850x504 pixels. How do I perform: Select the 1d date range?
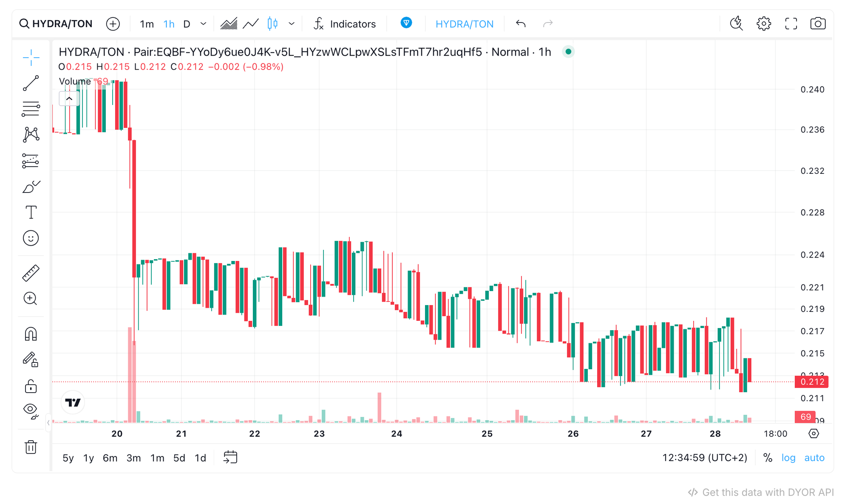pyautogui.click(x=200, y=458)
